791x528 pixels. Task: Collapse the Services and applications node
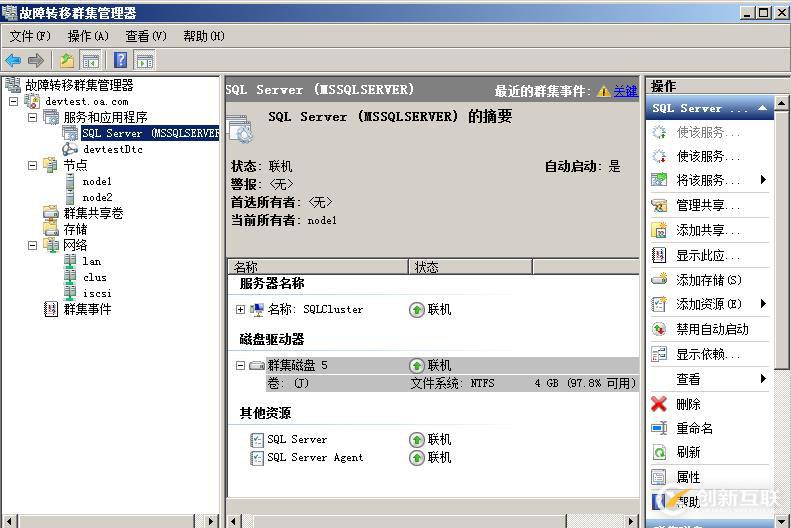(x=32, y=117)
